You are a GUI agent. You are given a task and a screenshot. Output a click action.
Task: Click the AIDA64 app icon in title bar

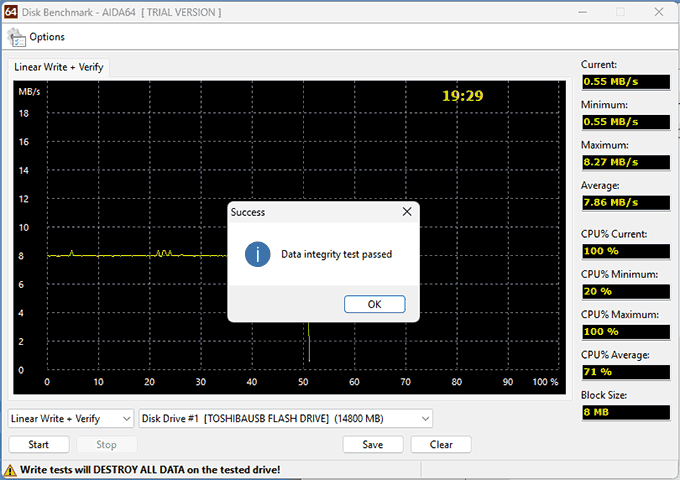coord(12,12)
